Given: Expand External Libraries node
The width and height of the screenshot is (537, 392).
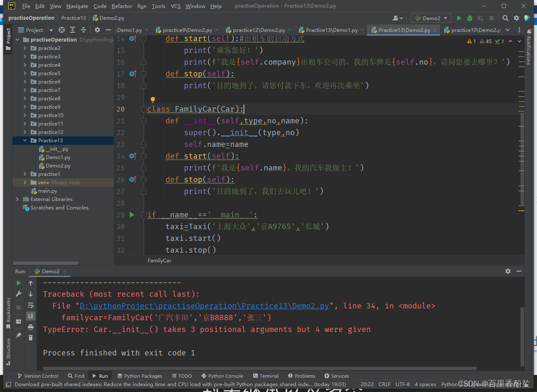Looking at the screenshot, I should [x=17, y=199].
